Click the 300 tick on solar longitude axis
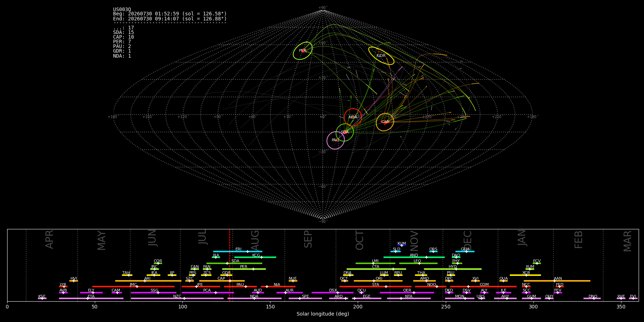The height and width of the screenshot is (322, 644). tap(533, 307)
